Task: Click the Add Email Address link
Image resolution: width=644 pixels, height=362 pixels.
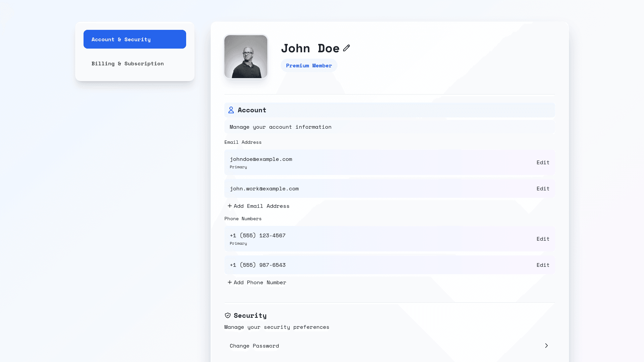Action: (261, 206)
